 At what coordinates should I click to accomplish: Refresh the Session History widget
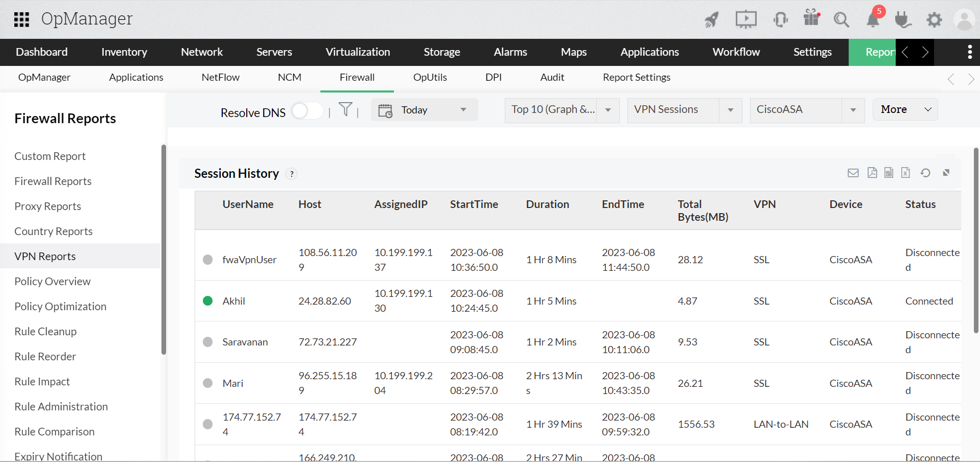pos(925,173)
